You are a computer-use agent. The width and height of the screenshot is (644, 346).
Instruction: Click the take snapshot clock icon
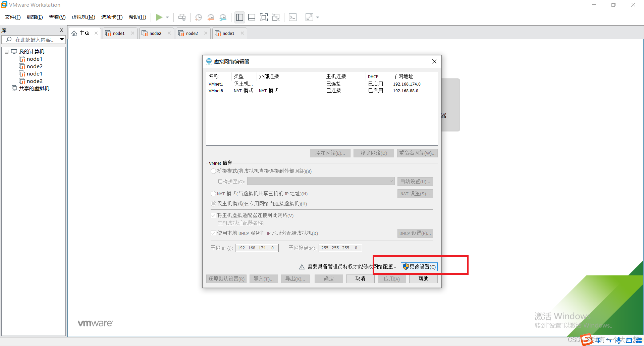[x=199, y=17]
